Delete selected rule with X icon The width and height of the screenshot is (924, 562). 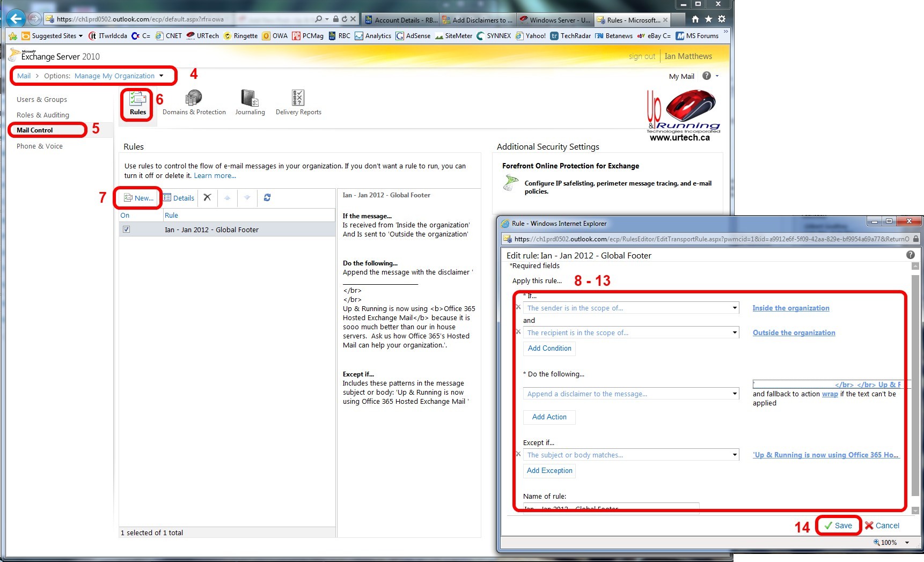click(x=207, y=198)
